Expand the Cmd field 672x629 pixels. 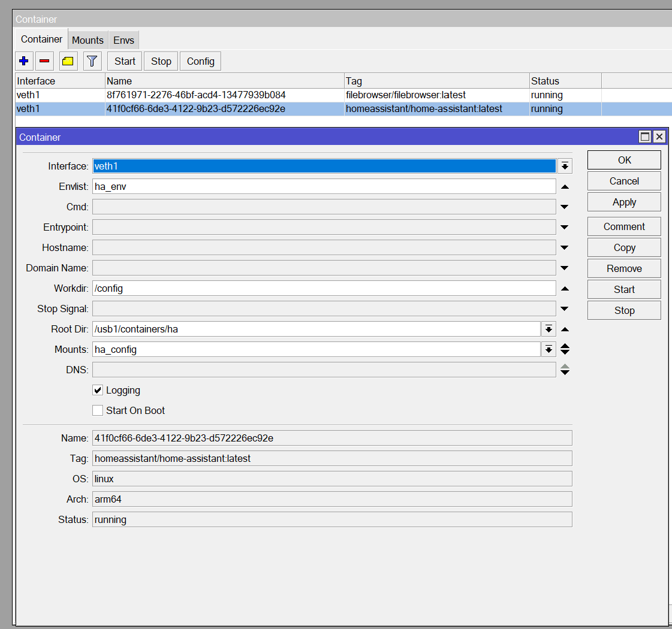pos(564,207)
